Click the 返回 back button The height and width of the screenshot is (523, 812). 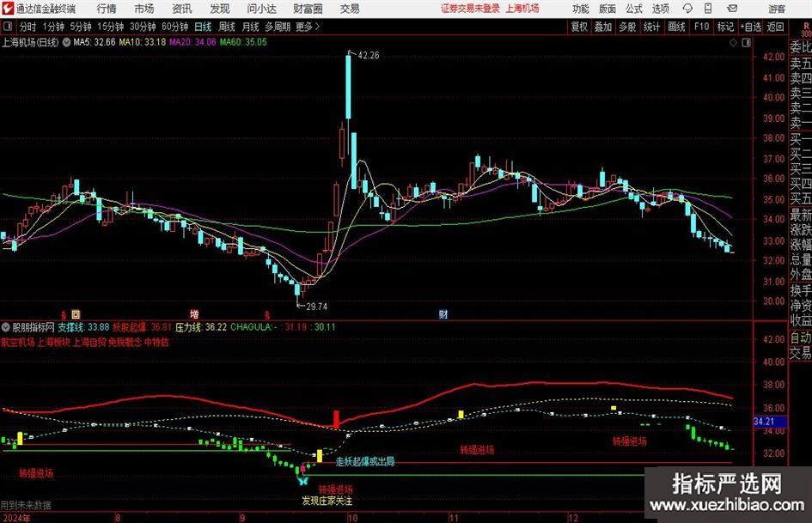pyautogui.click(x=775, y=27)
